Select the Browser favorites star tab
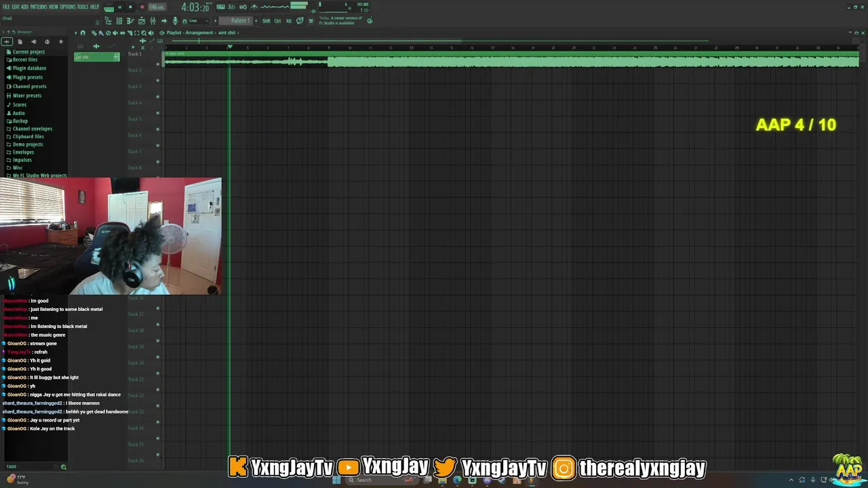Viewport: 868px width, 488px height. (60, 41)
